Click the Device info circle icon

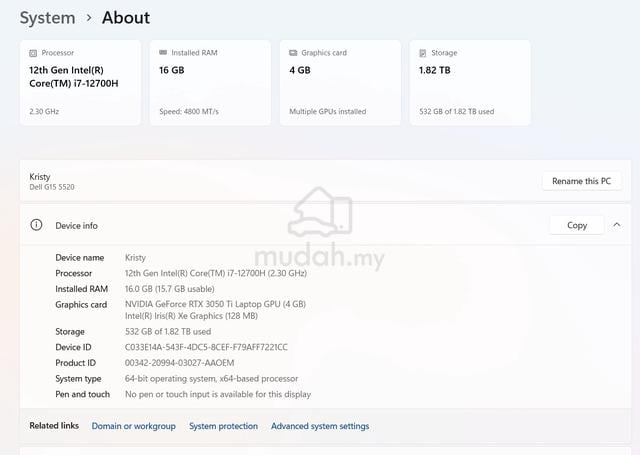point(36,225)
